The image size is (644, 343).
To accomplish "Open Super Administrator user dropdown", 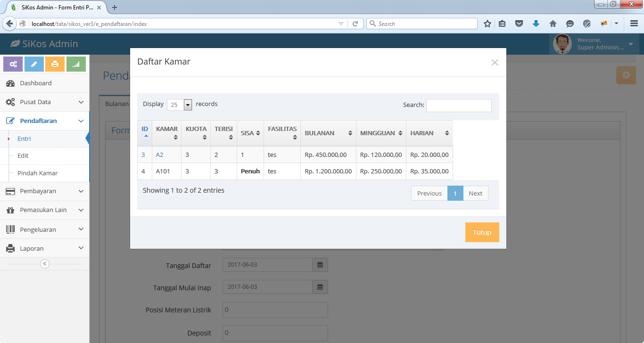I will (x=594, y=44).
